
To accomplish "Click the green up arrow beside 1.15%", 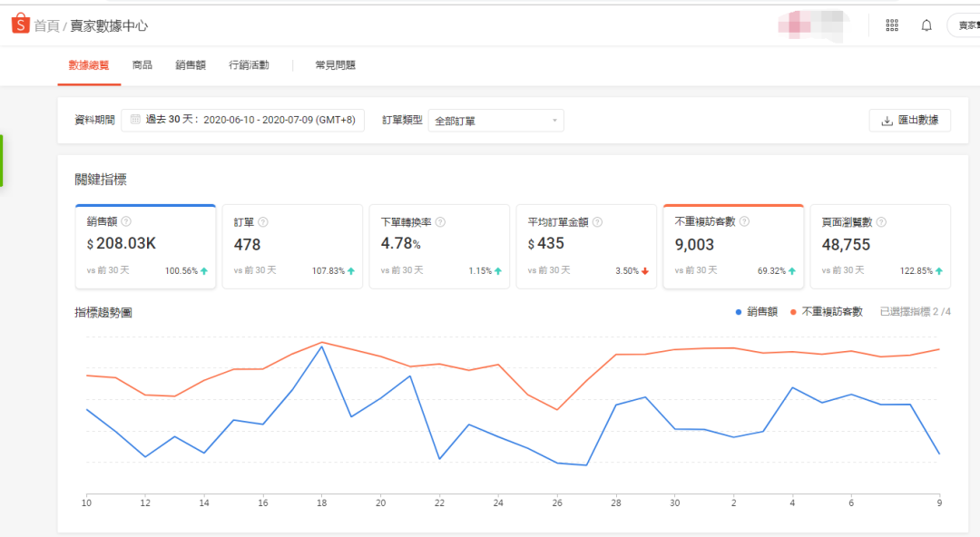I will pyautogui.click(x=498, y=270).
